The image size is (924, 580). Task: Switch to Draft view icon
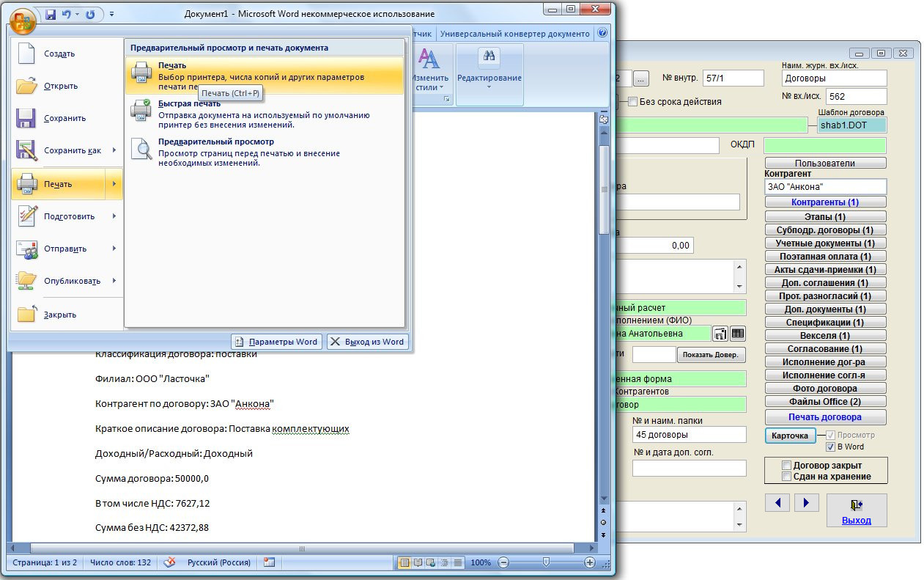[457, 562]
